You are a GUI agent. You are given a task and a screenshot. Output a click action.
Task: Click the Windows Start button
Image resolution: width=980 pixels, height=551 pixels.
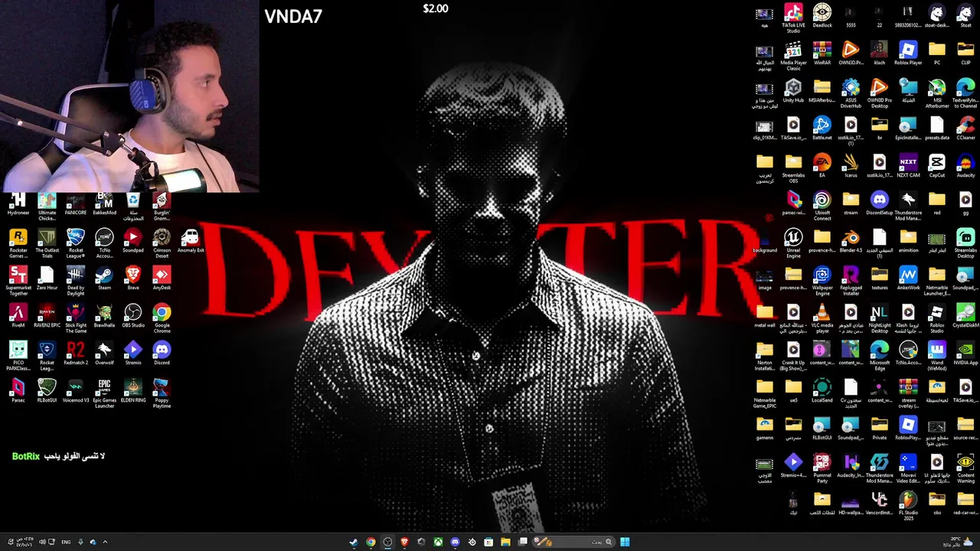click(x=625, y=542)
